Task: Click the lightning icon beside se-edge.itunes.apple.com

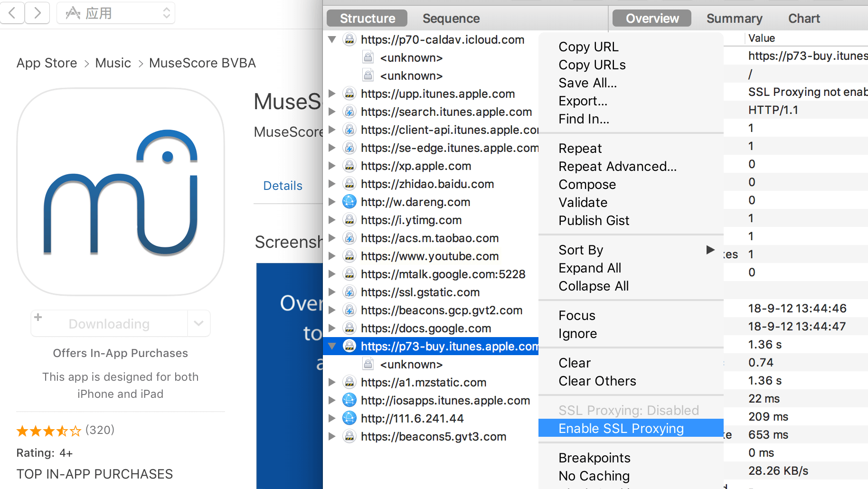Action: [349, 148]
